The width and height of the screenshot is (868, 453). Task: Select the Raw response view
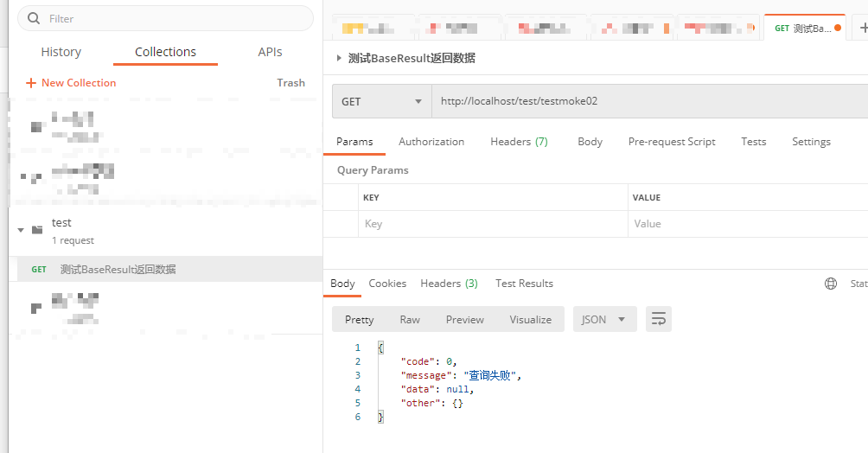[x=410, y=320]
